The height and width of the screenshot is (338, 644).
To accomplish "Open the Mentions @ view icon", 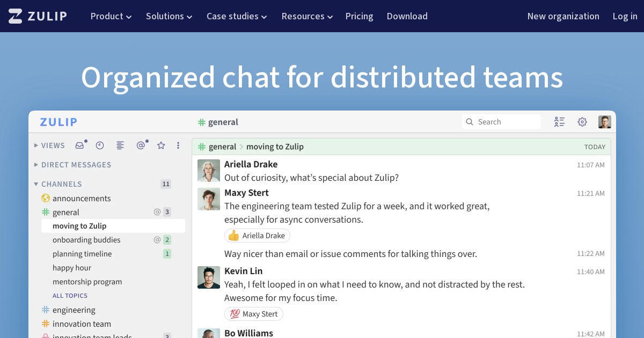I will (x=141, y=145).
